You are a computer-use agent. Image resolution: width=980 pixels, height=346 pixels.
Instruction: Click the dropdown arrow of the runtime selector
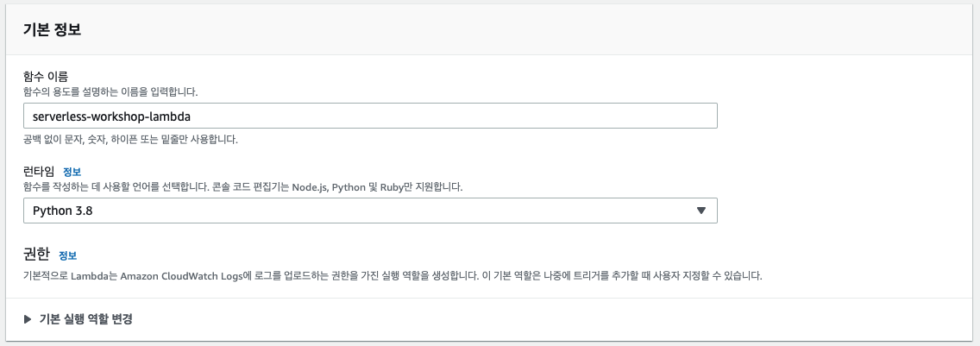(701, 211)
